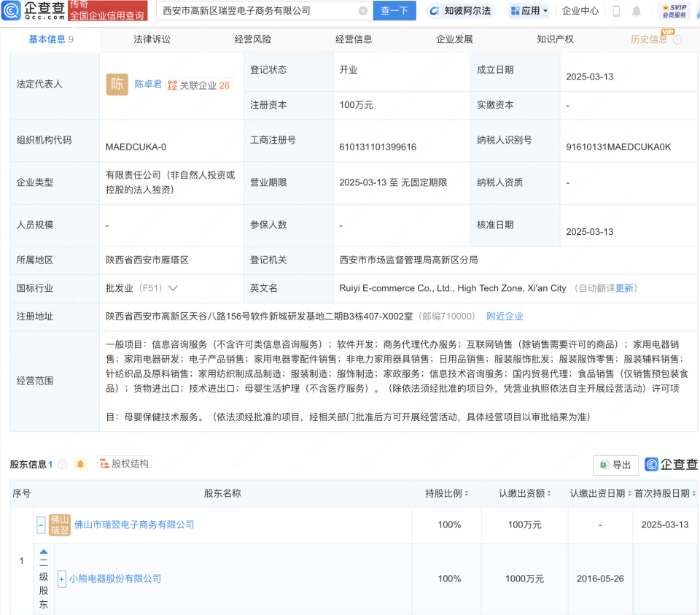The width and height of the screenshot is (700, 615).
Task: Click the 陈 avatar of the legal representative
Action: pyautogui.click(x=117, y=85)
